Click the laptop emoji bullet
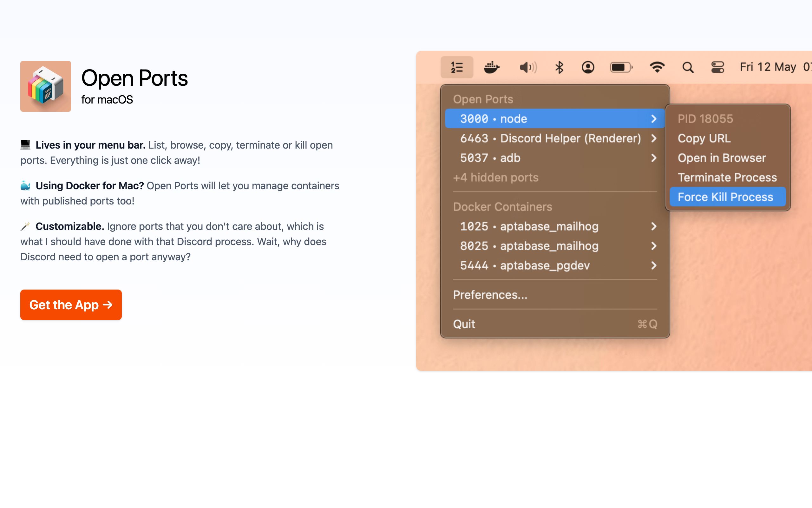 coord(25,145)
